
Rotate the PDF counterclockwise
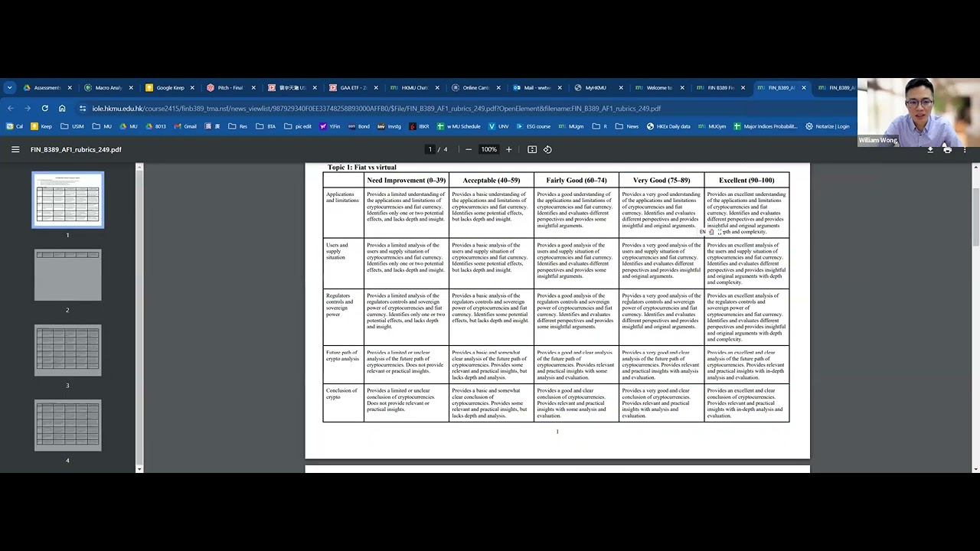coord(547,149)
